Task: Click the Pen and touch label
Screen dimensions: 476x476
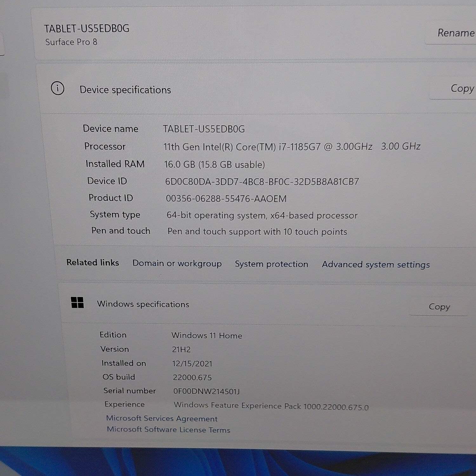Action: click(x=121, y=231)
